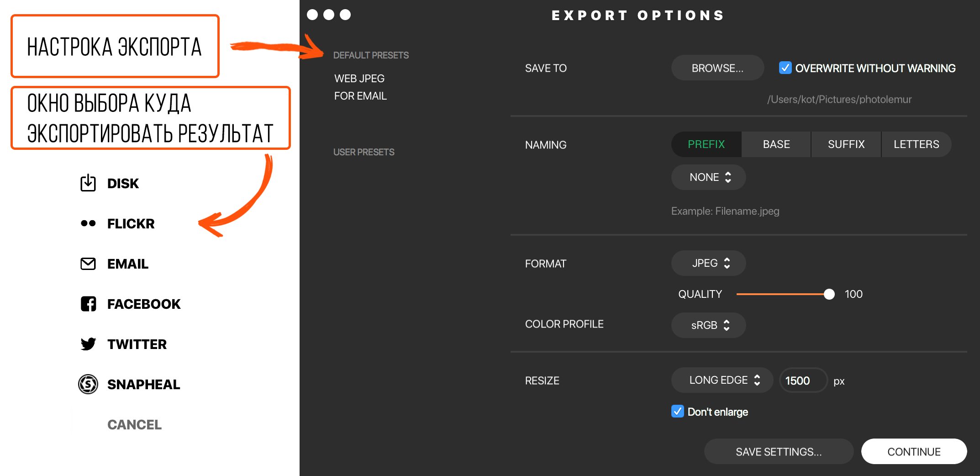Uncheck Overwrite Without Warning checkbox

click(785, 68)
